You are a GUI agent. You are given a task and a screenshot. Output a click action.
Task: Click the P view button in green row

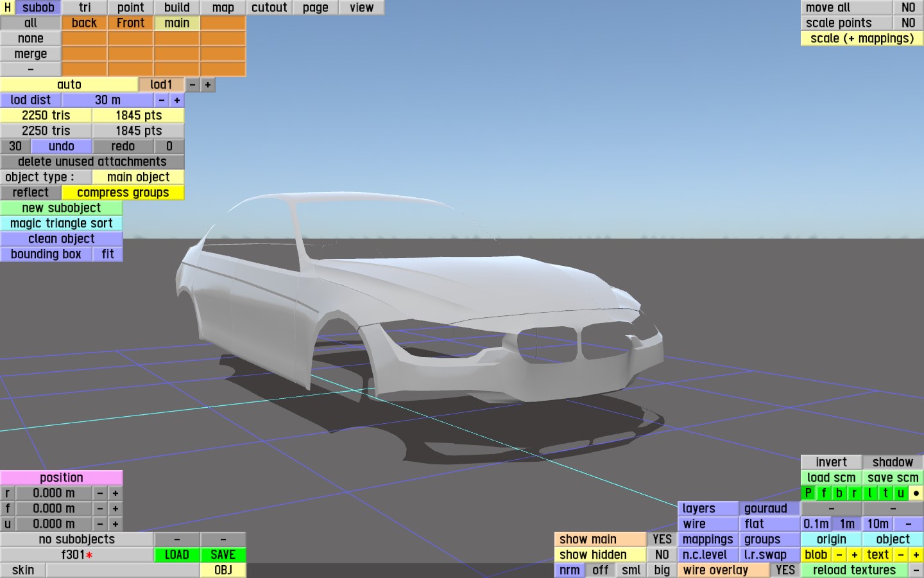809,493
